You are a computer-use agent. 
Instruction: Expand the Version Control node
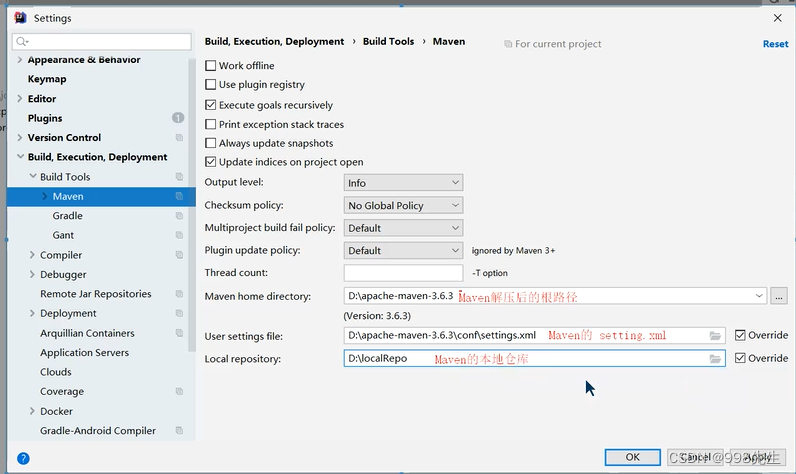20,138
